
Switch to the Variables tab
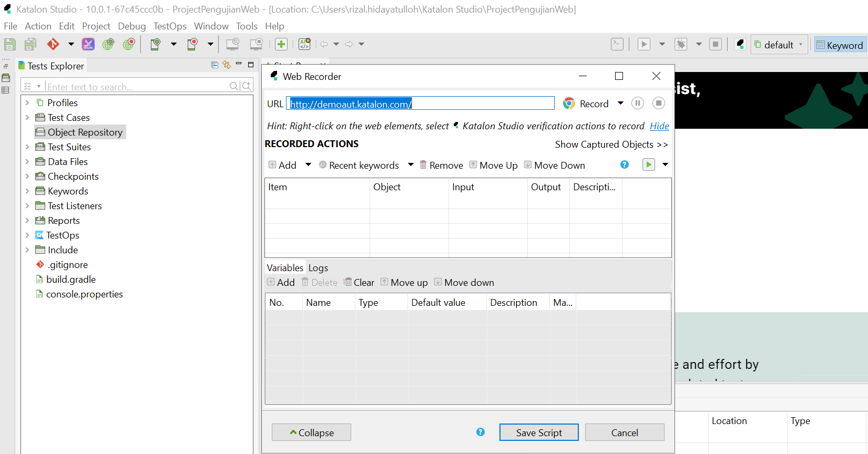click(285, 268)
